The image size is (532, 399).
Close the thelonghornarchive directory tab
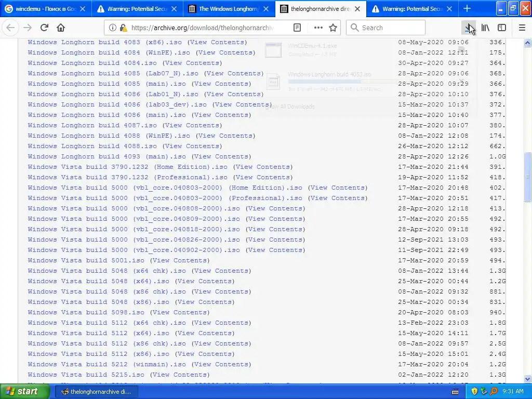pos(357,9)
